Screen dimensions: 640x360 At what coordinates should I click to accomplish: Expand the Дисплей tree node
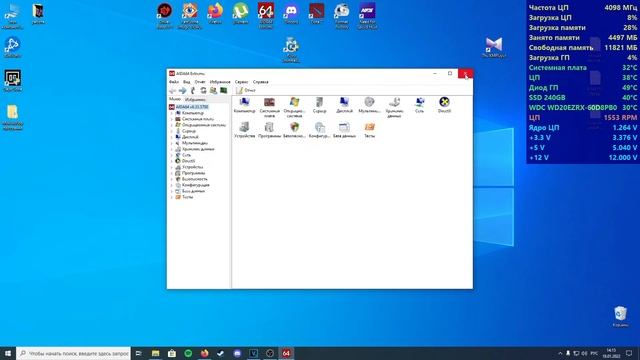[172, 137]
